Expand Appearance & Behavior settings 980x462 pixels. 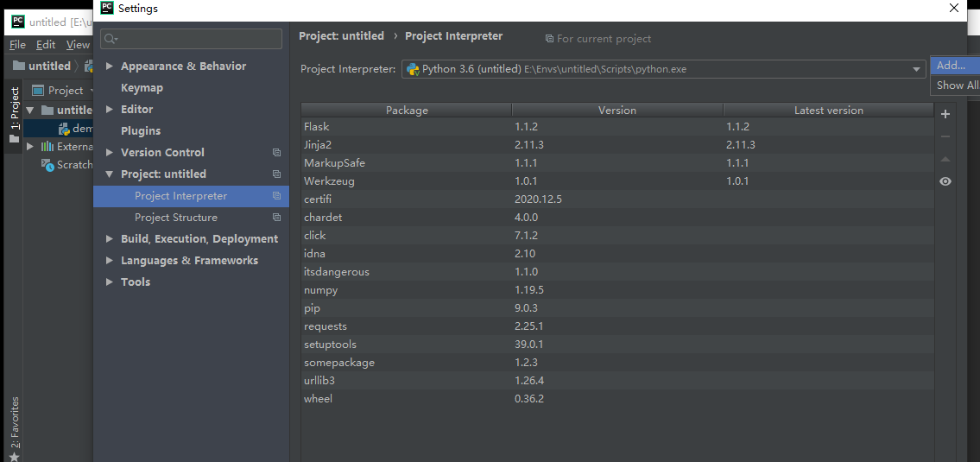[x=110, y=66]
